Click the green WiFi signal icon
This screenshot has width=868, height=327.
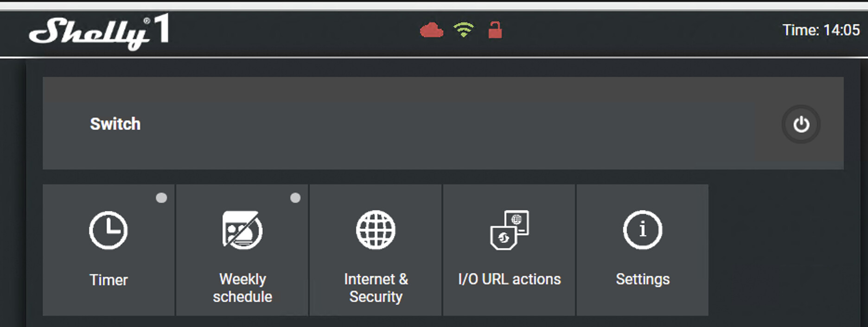click(x=464, y=30)
